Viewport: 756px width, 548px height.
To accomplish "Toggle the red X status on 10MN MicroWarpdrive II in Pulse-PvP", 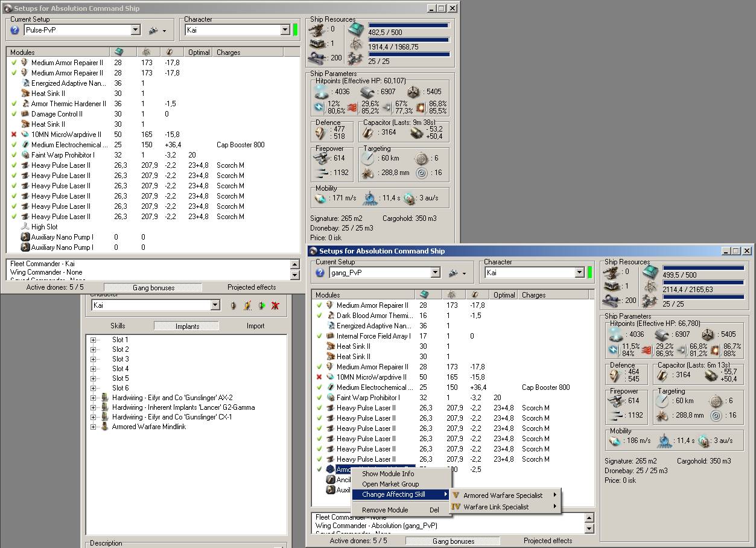I will (14, 135).
